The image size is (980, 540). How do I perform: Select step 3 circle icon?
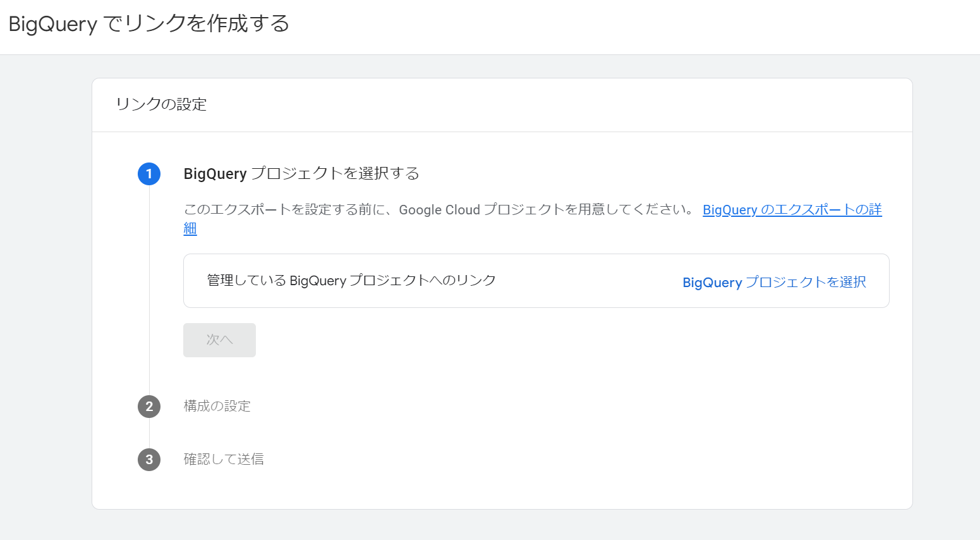(x=149, y=460)
